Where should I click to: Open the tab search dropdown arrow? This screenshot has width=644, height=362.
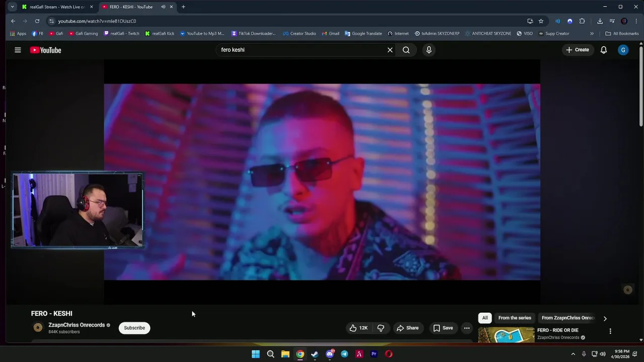coord(12,7)
